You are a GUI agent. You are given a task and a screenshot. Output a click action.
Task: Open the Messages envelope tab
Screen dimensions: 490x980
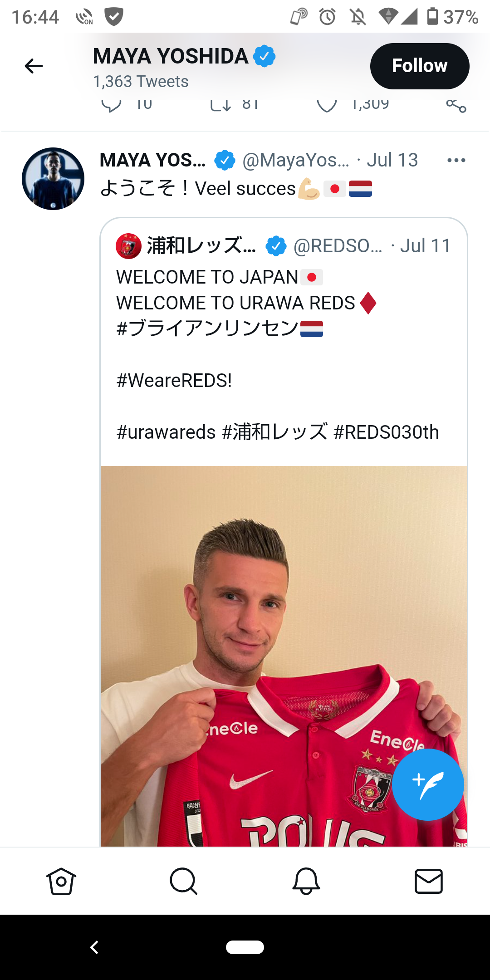[x=429, y=882]
